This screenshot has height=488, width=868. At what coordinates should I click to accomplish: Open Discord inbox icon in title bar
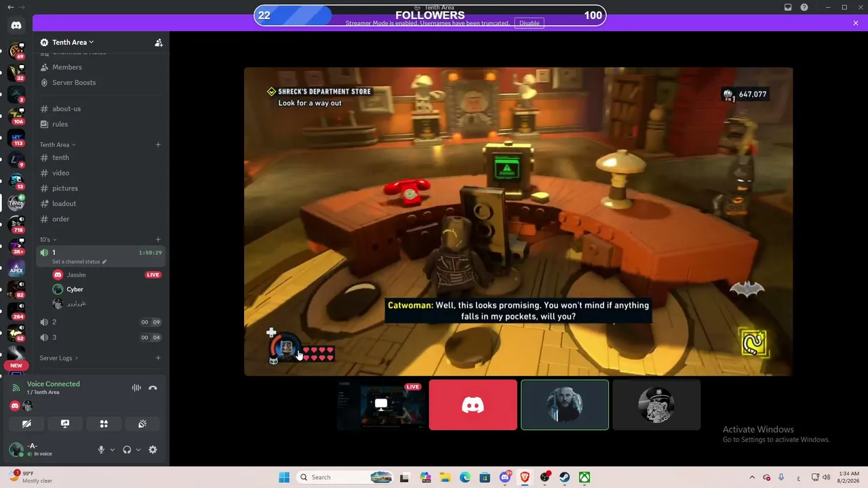tap(788, 7)
